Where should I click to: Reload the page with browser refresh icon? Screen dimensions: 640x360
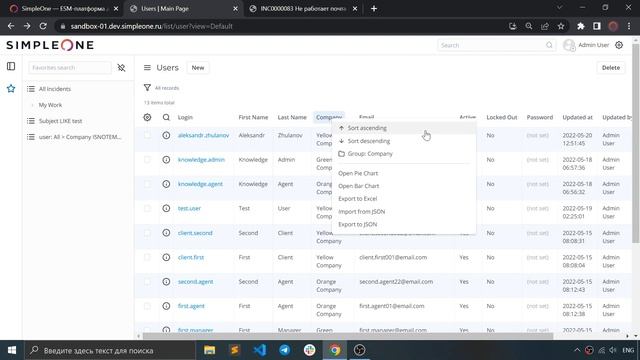pyautogui.click(x=43, y=26)
